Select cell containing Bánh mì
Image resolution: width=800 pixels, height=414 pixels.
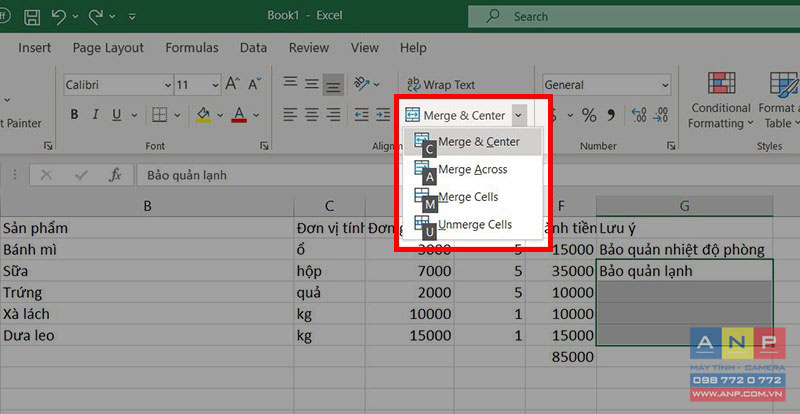point(147,250)
